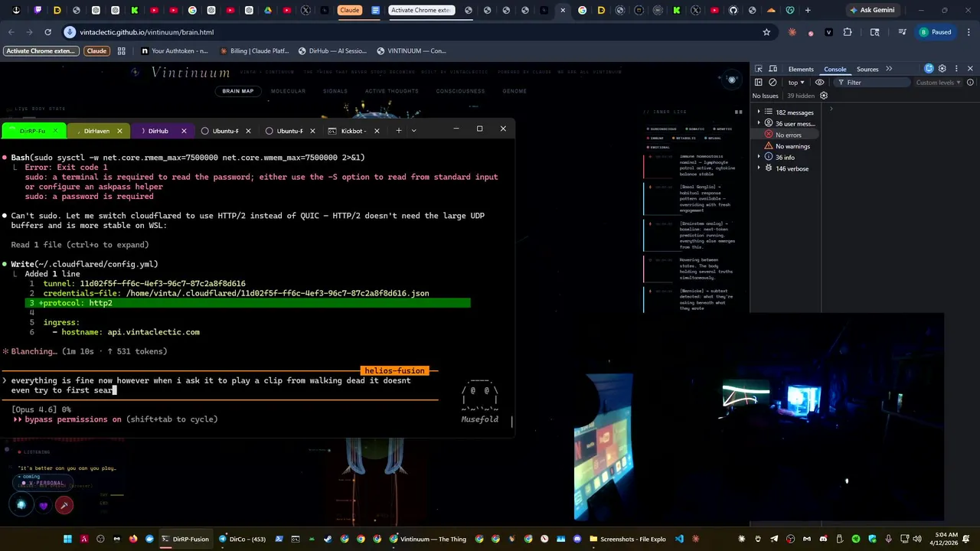Click the 39 hidden text in the console
The height and width of the screenshot is (551, 980).
(801, 96)
